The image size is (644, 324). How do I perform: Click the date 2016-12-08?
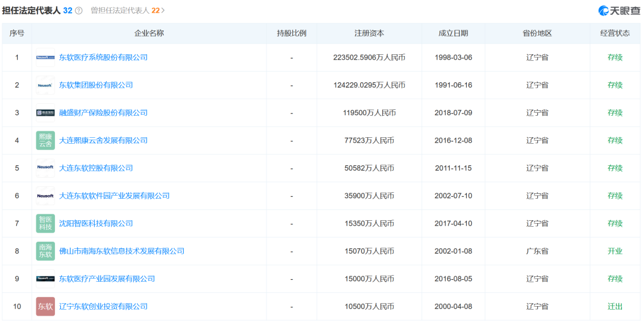pos(453,140)
